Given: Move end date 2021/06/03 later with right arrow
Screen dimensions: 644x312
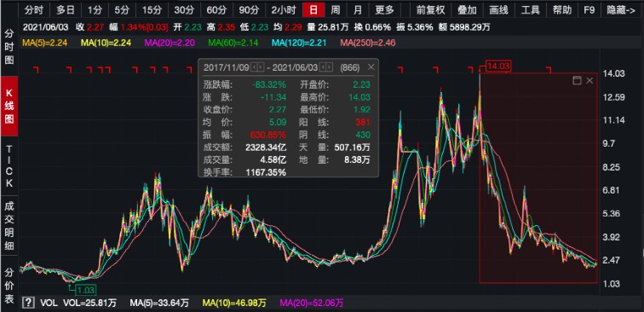Looking at the screenshot, I should [329, 67].
